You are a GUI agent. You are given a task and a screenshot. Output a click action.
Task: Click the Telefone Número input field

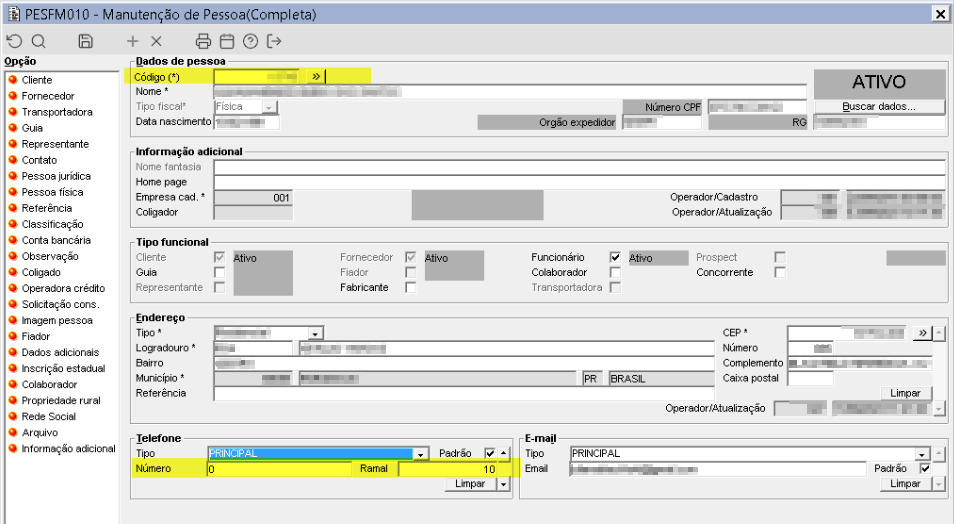coord(279,469)
